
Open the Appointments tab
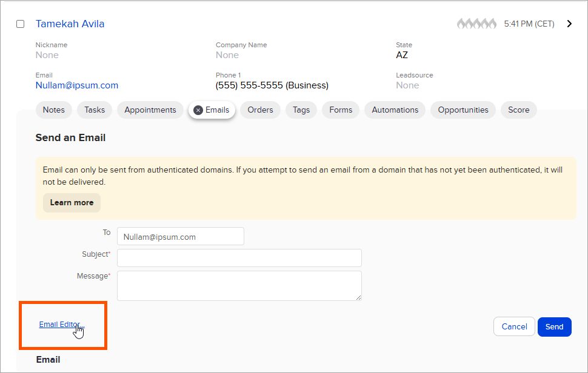pos(150,110)
